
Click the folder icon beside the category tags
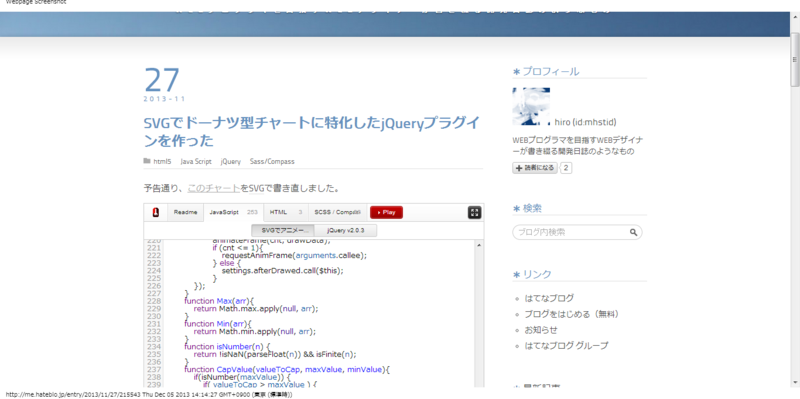(x=147, y=161)
